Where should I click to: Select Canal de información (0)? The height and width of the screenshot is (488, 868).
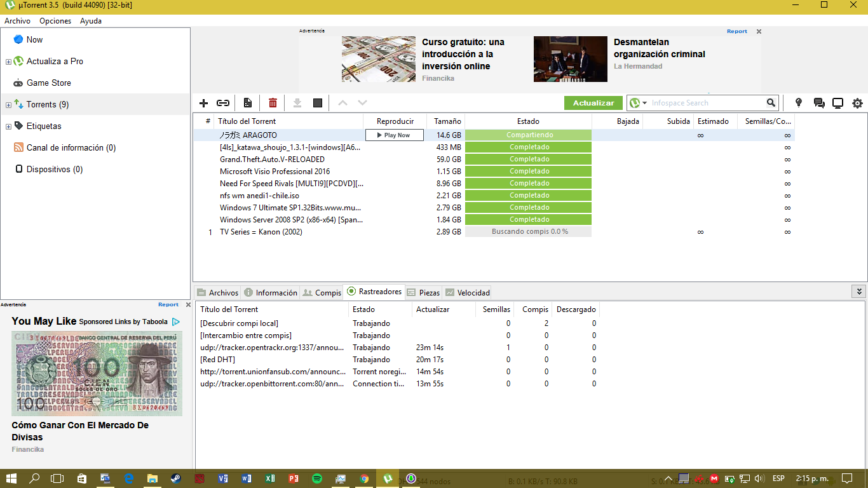click(71, 147)
